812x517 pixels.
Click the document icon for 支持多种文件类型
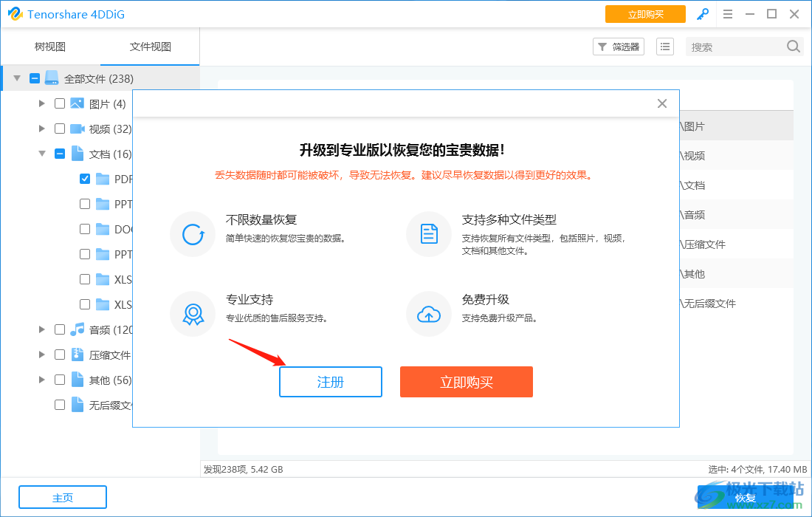[x=429, y=234]
